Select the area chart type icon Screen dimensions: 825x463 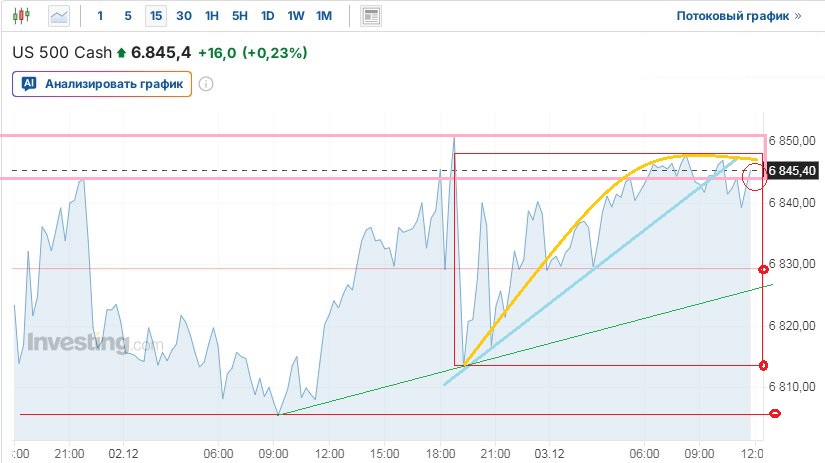[x=60, y=16]
